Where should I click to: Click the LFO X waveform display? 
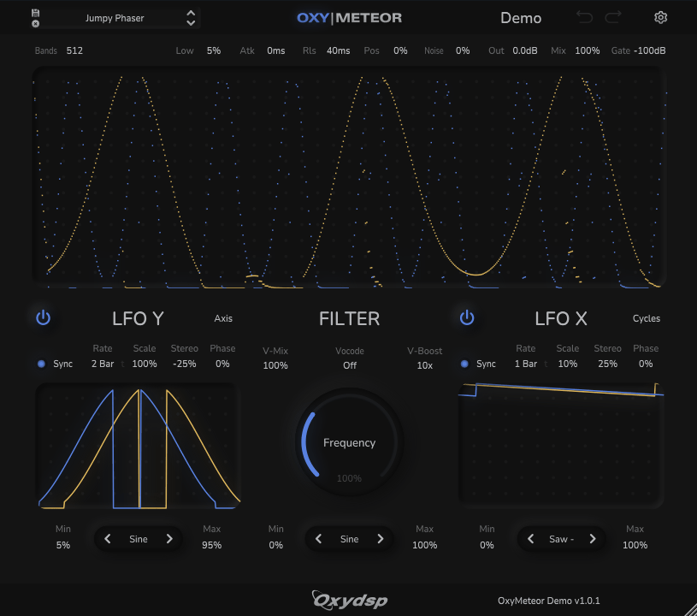561,446
